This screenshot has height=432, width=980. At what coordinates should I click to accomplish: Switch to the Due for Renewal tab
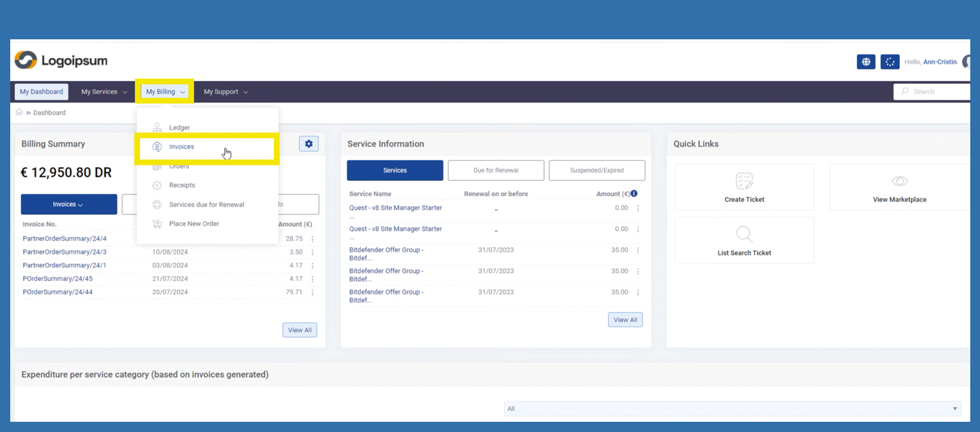(495, 171)
